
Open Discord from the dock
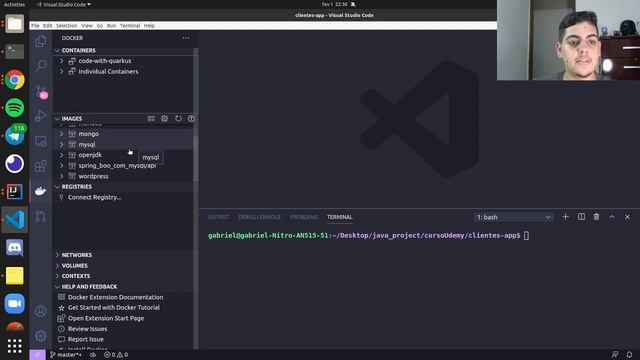pyautogui.click(x=15, y=248)
